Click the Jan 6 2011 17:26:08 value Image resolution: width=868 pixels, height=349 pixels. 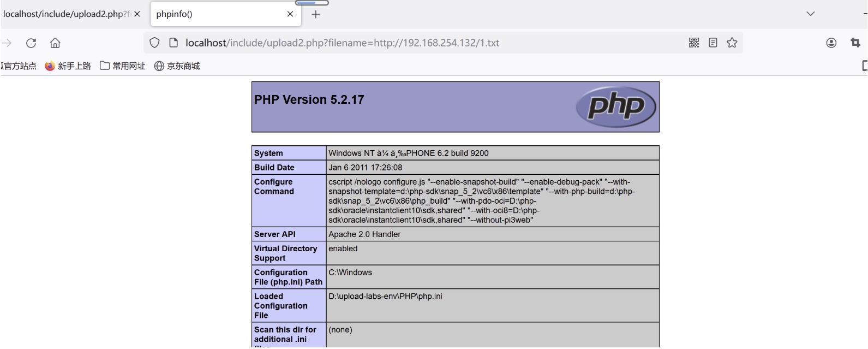[366, 168]
